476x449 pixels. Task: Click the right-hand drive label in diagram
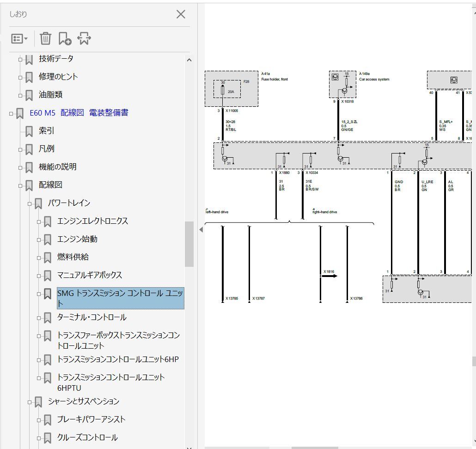click(324, 212)
